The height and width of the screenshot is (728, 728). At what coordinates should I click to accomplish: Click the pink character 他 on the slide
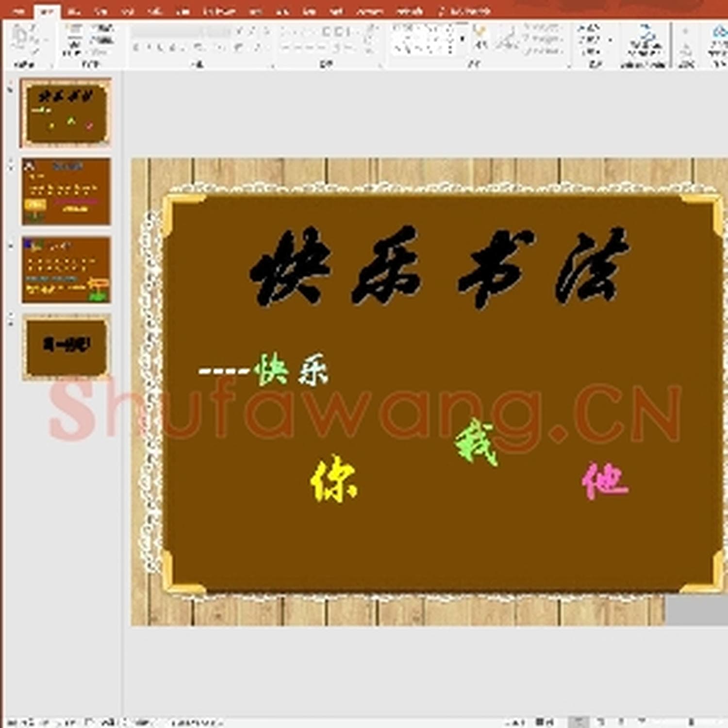pos(605,481)
